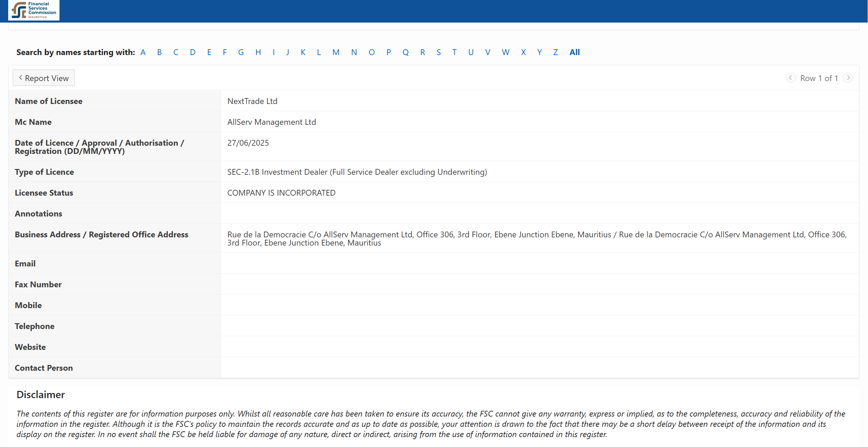868x447 pixels.
Task: Filter names starting with S
Action: (x=439, y=52)
